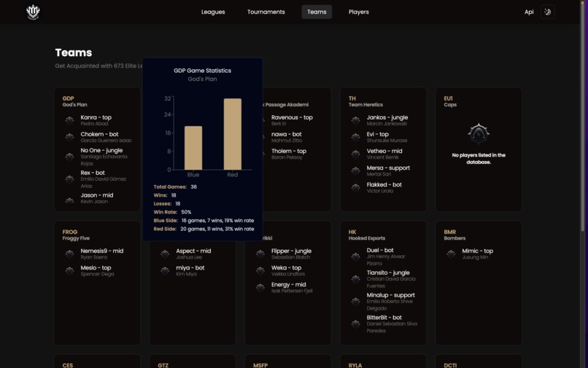Screen dimensions: 588x368
Task: Open the Tournaments menu item
Action: (266, 12)
